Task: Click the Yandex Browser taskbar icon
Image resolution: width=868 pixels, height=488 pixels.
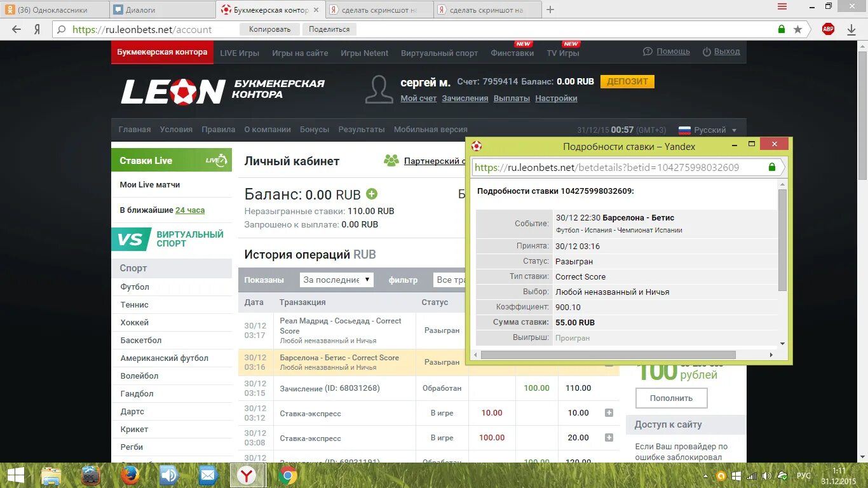Action: (x=247, y=475)
